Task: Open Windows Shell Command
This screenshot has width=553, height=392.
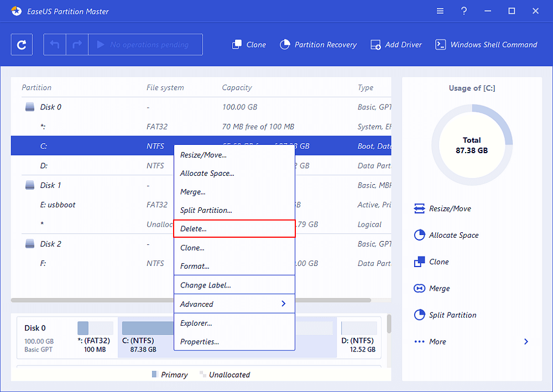Action: tap(486, 45)
